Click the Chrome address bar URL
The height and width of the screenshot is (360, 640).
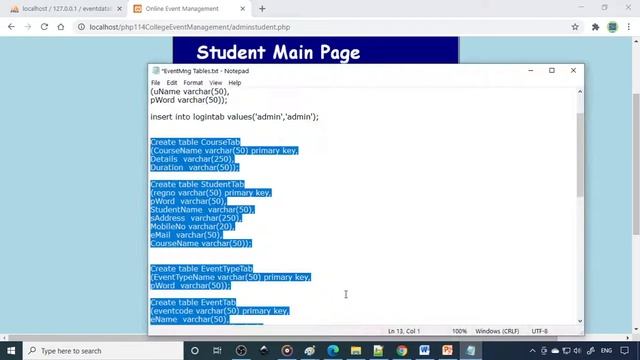pyautogui.click(x=190, y=27)
